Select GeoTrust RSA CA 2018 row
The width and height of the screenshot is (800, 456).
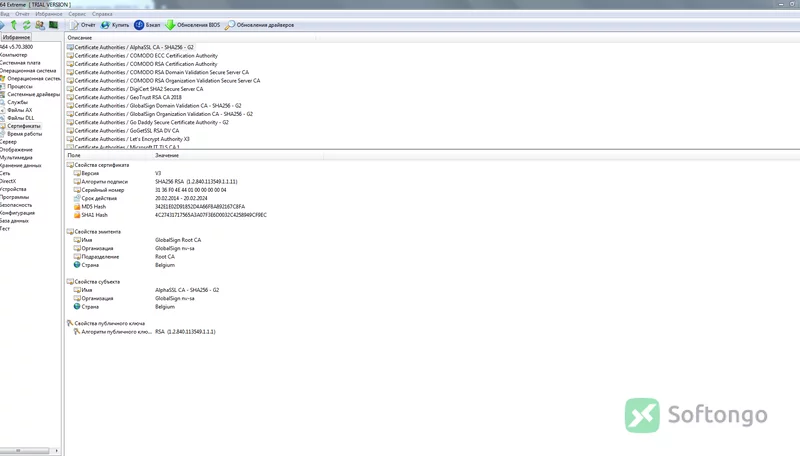click(x=124, y=97)
